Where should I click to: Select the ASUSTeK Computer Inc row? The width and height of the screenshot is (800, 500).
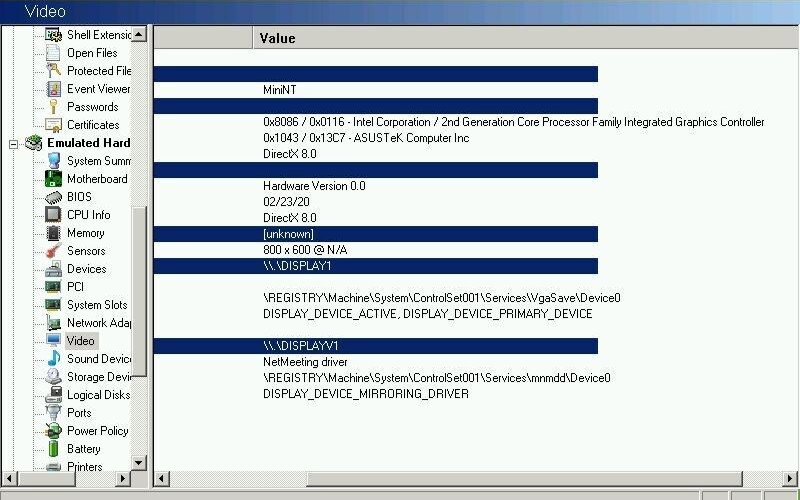(366, 138)
